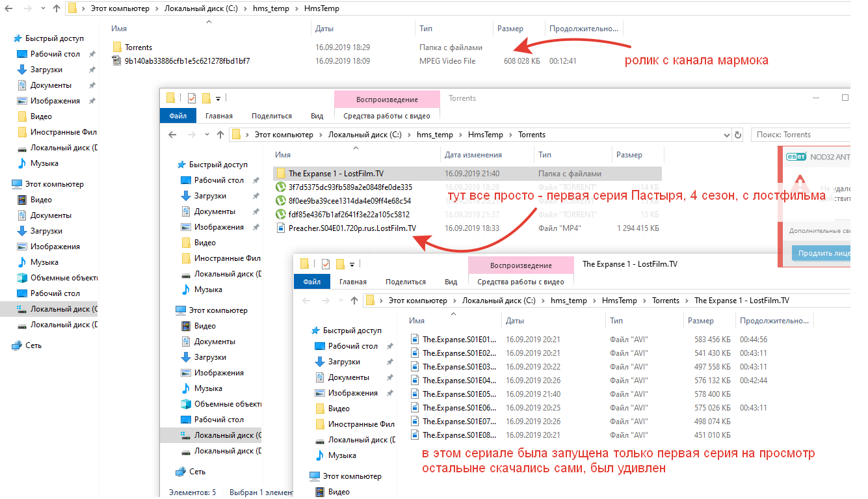
Task: Click Файл tab in The Expanse window
Action: click(x=311, y=282)
